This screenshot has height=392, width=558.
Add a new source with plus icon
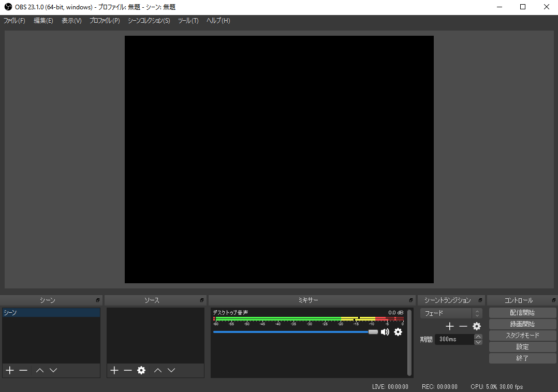click(114, 370)
